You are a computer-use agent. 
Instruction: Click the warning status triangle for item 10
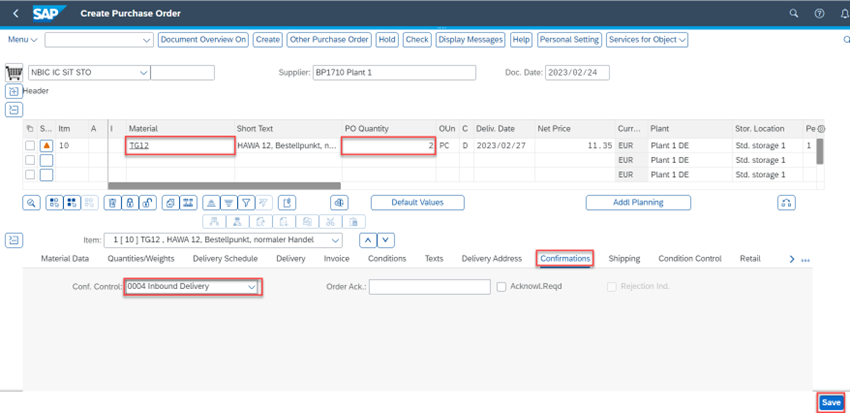coord(47,145)
